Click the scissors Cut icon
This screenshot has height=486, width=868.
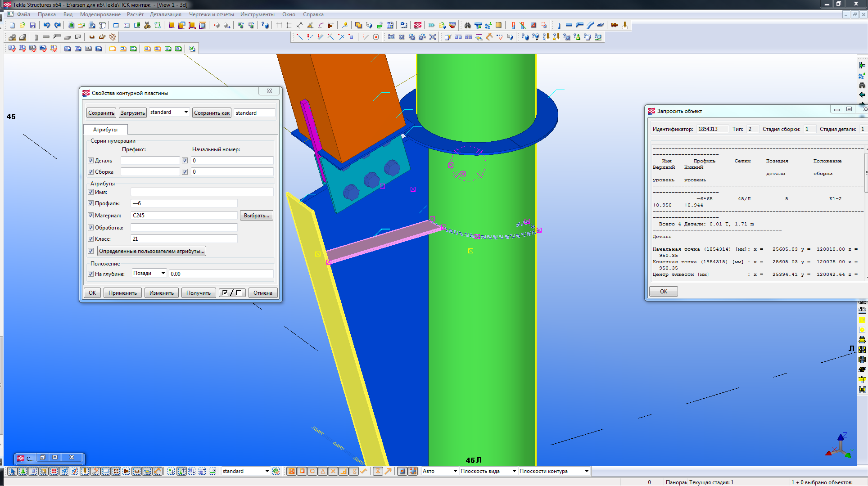point(147,25)
